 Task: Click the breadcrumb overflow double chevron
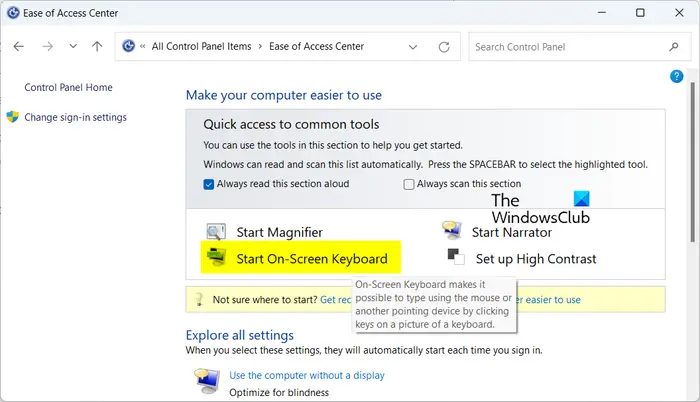tap(142, 46)
